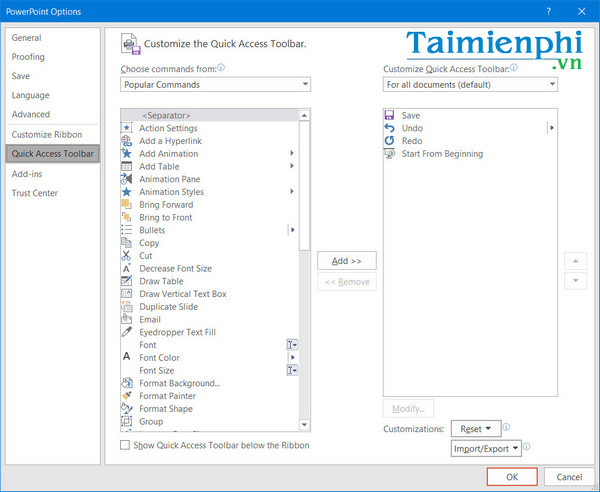Click the Animation Styles star icon
Viewport: 600px width, 492px height.
127,192
